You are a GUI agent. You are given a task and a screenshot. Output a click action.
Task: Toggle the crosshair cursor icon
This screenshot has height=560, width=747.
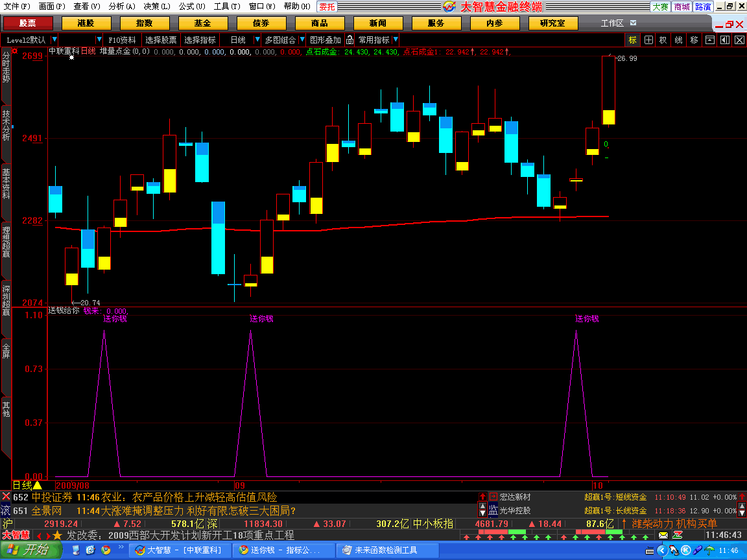click(x=648, y=40)
